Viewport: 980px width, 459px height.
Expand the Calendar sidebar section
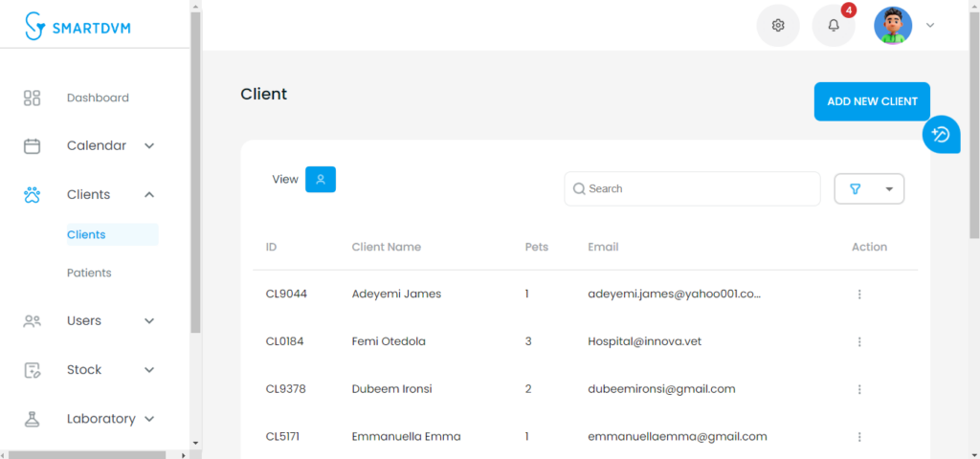pyautogui.click(x=148, y=146)
